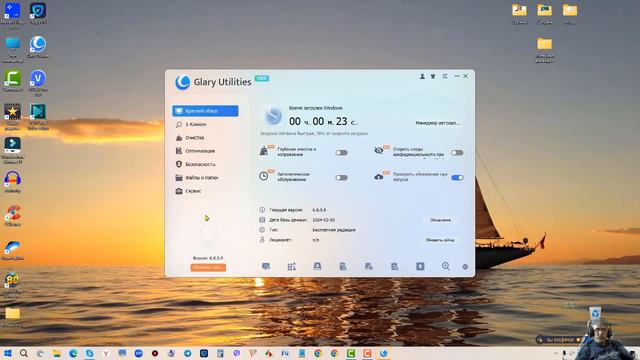Viewport: 640px width, 360px height.
Task: Click the clock automatic maintenance icon
Action: [x=264, y=176]
